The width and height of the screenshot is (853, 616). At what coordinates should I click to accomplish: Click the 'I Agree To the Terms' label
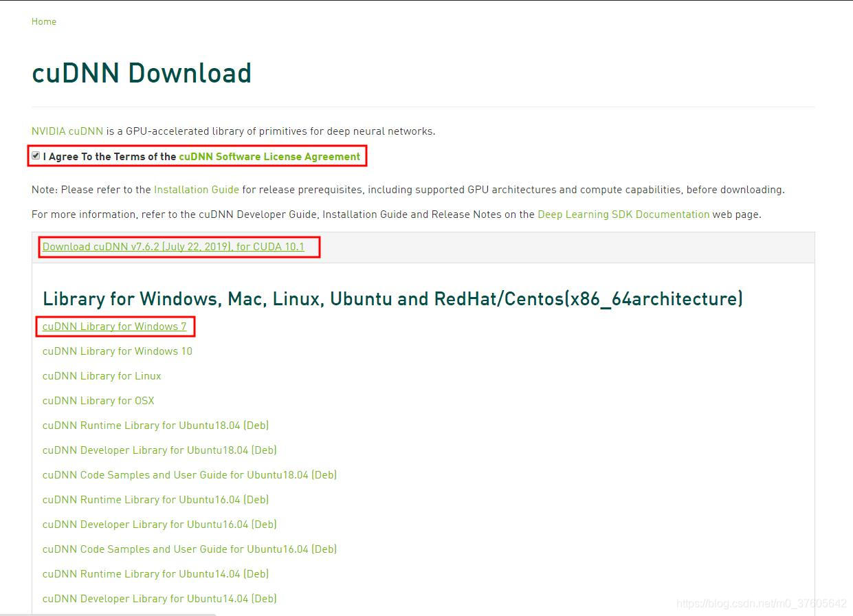(x=110, y=157)
